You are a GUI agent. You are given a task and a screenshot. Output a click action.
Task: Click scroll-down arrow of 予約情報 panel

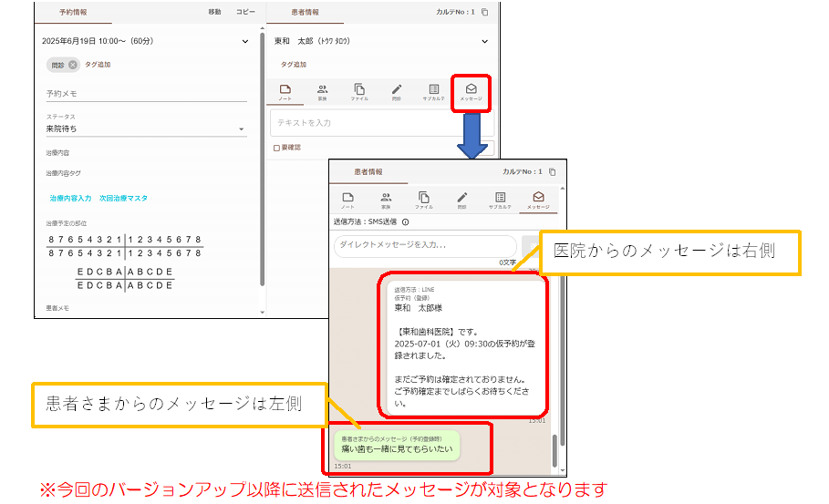[263, 313]
